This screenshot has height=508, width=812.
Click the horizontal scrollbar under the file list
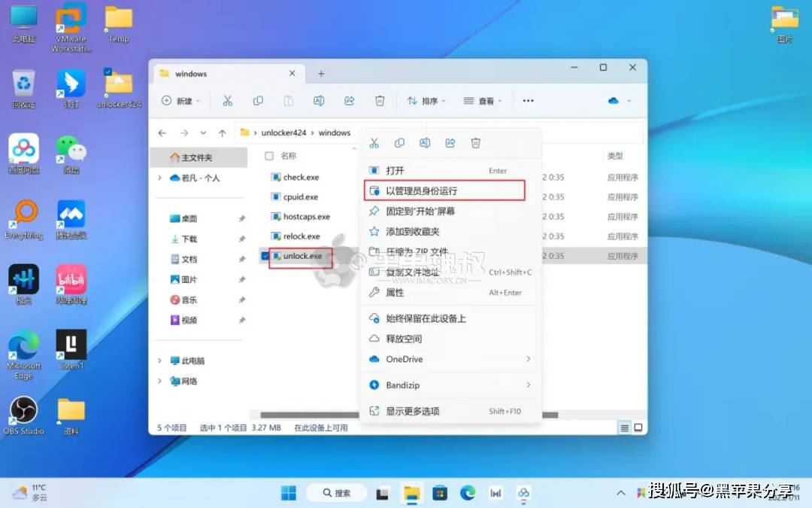tap(409, 415)
